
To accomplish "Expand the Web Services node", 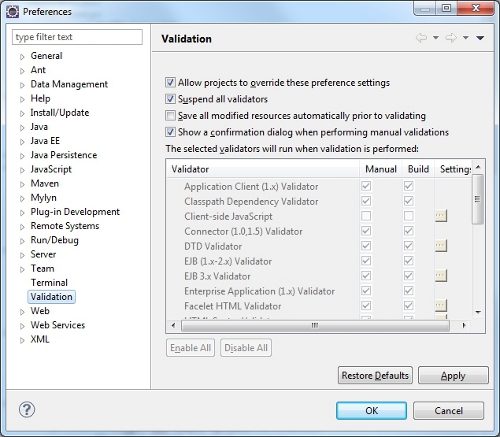I will 22,326.
